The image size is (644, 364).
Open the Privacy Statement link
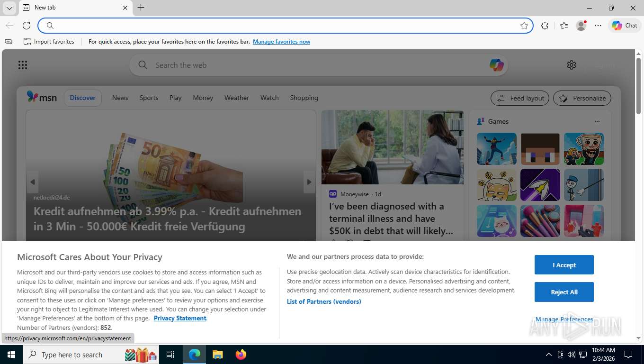pyautogui.click(x=180, y=318)
